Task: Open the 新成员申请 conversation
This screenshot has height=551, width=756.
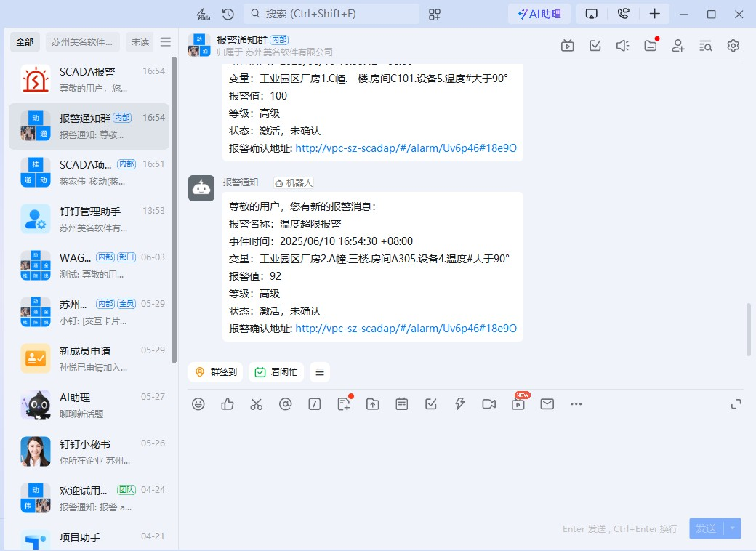Action: point(89,358)
